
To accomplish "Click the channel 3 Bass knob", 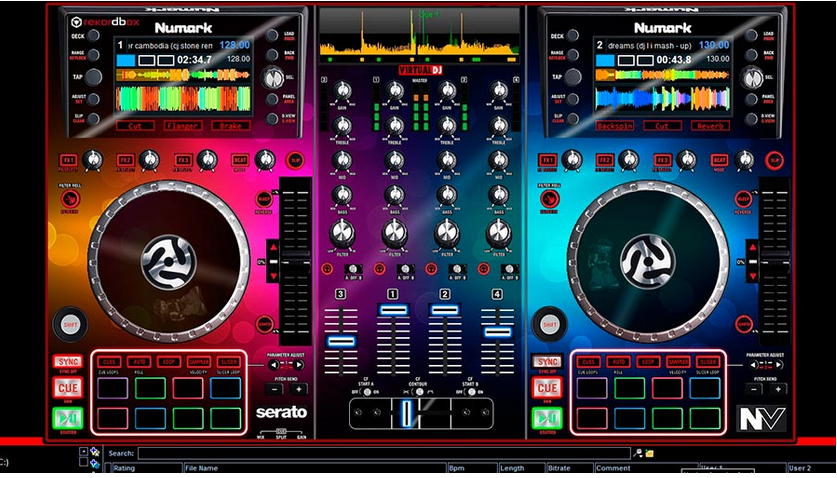I will [342, 196].
